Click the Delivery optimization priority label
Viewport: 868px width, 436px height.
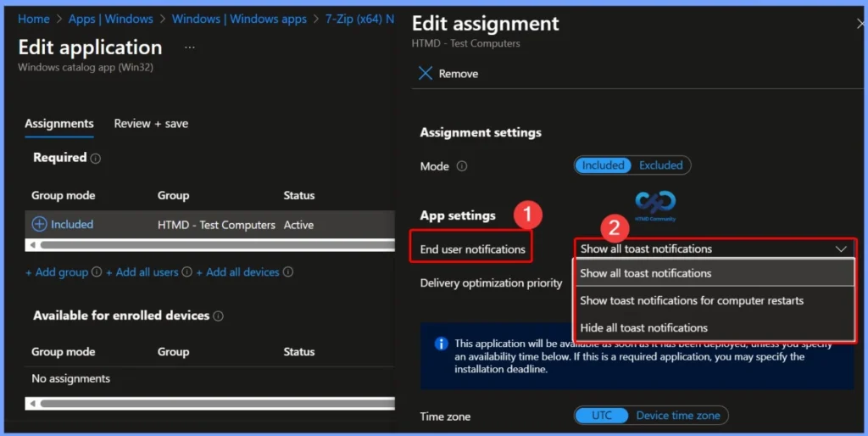pos(491,283)
